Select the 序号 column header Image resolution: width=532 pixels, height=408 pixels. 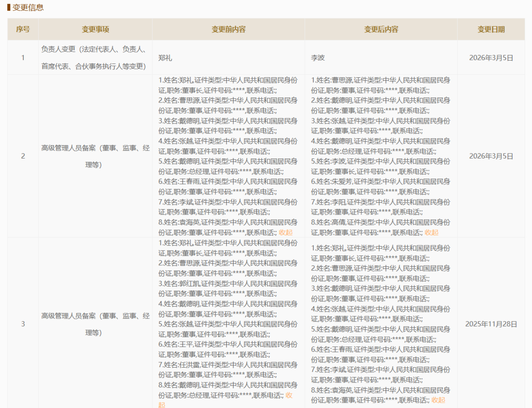pyautogui.click(x=23, y=30)
